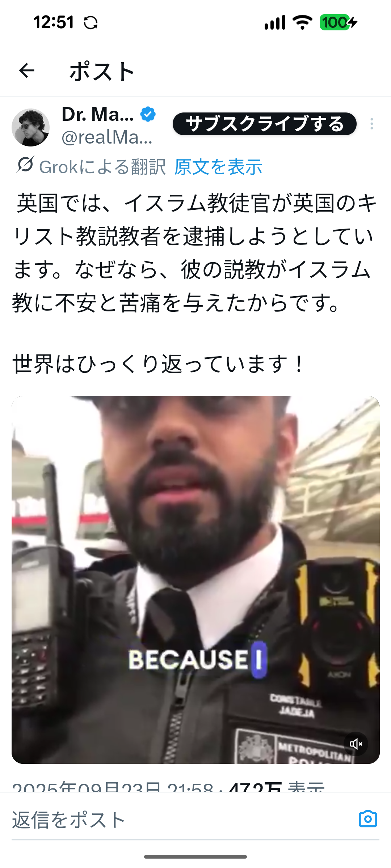Screen dimensions: 391x868
Task: Tap the Grok translation icon
Action: pyautogui.click(x=25, y=165)
